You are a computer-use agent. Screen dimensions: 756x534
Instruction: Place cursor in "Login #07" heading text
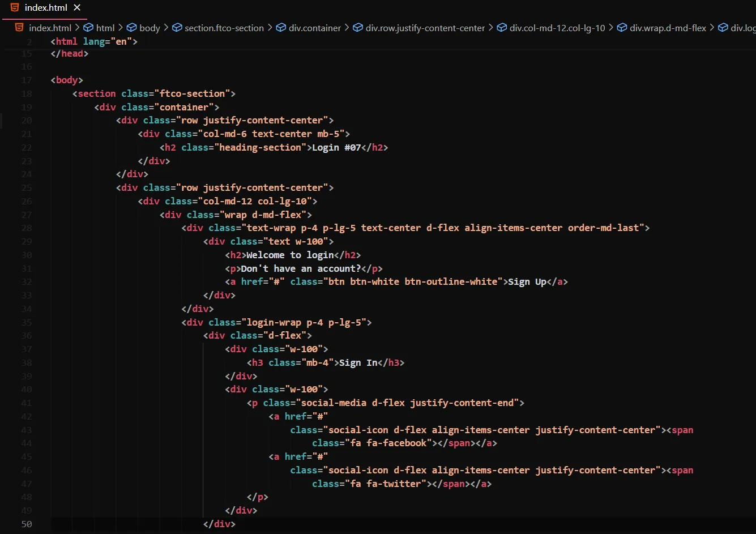tap(336, 147)
